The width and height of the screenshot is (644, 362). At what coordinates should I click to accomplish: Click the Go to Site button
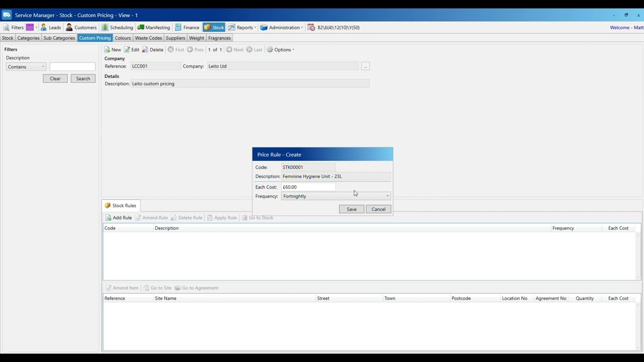point(157,288)
